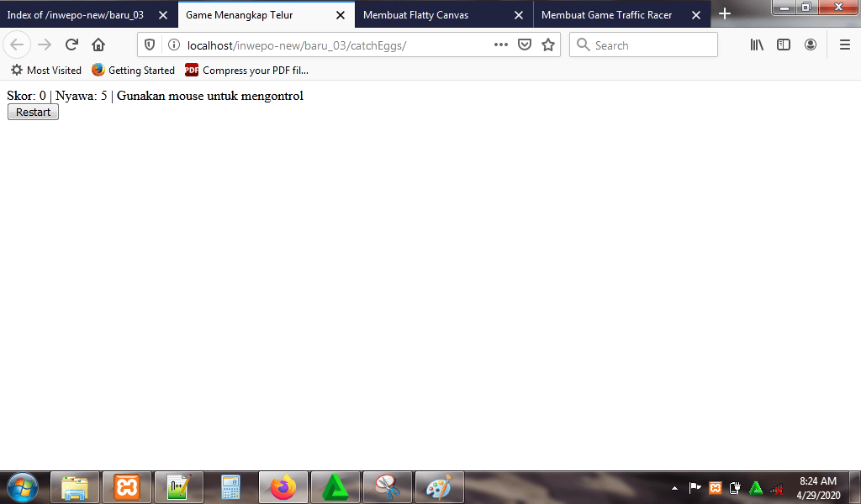
Task: Open Calculator from the taskbar
Action: tap(230, 487)
